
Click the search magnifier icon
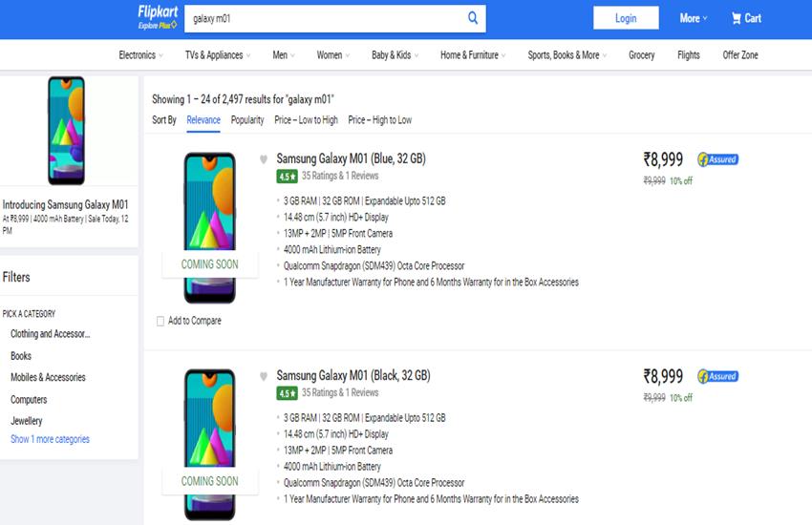click(x=473, y=18)
